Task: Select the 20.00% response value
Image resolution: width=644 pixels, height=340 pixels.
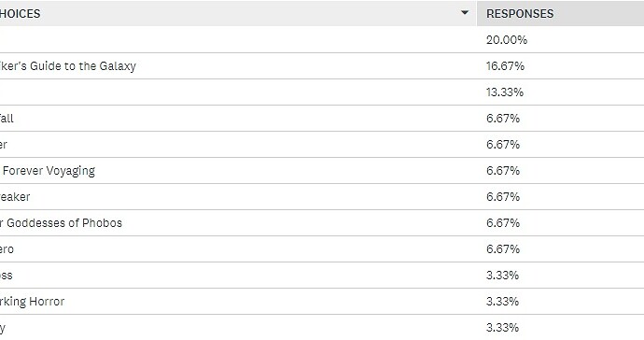Action: tap(507, 40)
